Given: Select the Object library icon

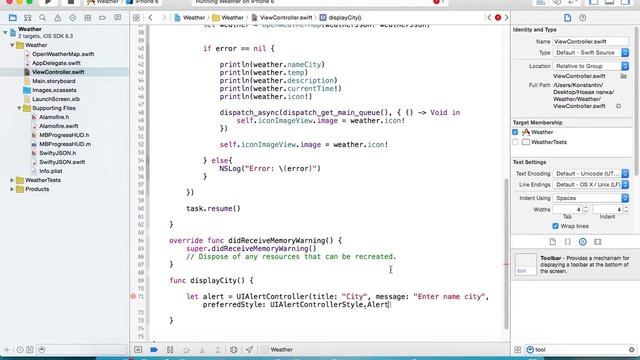Looking at the screenshot, I should tap(582, 242).
